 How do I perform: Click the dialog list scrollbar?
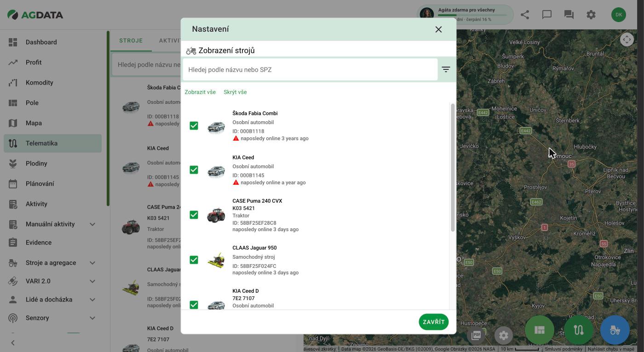pos(453,168)
